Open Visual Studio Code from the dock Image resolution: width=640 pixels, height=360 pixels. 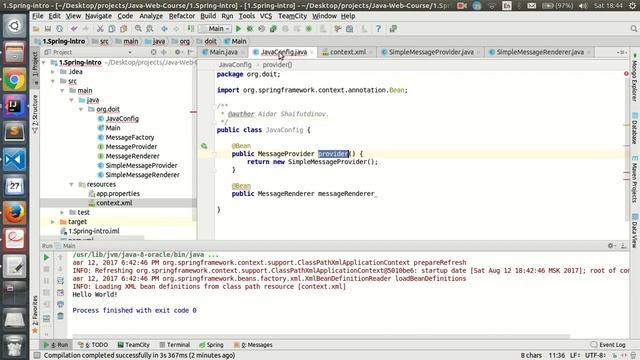[x=14, y=160]
